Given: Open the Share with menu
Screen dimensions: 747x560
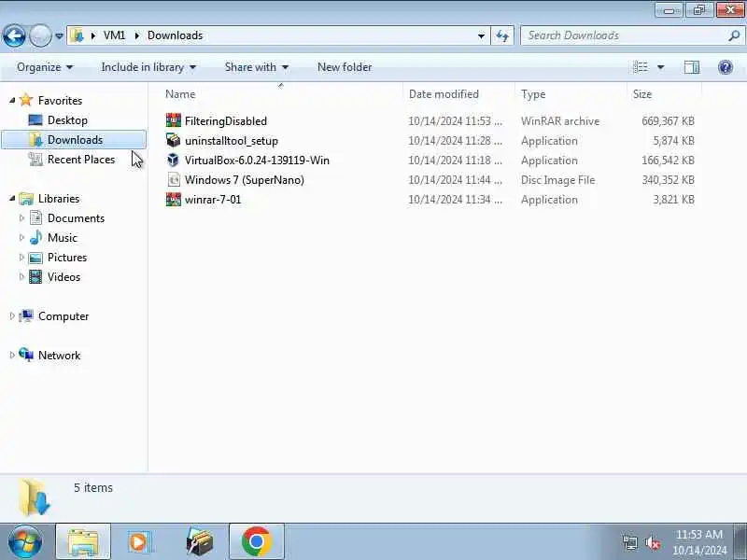Looking at the screenshot, I should coord(256,67).
